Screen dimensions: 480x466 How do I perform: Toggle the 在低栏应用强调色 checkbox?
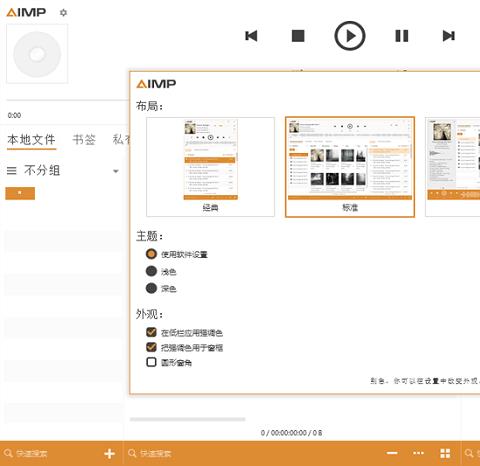[151, 332]
